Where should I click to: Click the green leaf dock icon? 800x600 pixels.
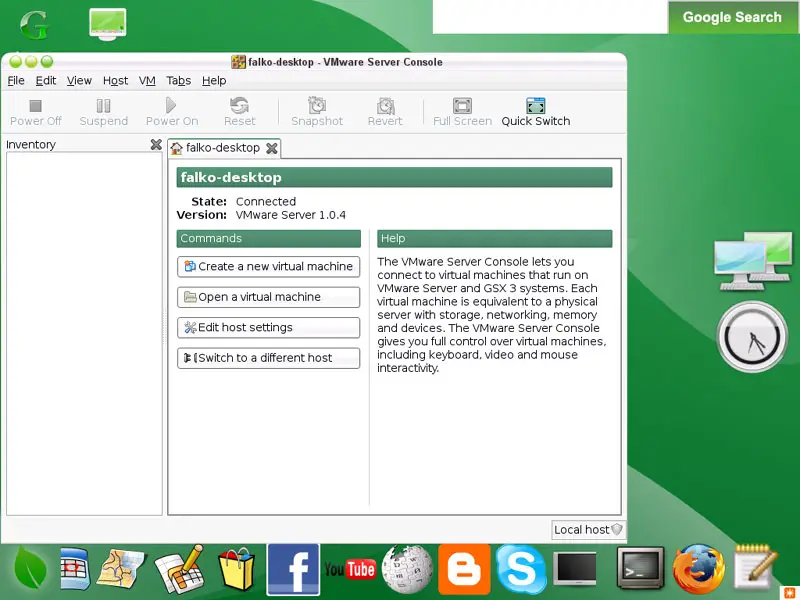(30, 569)
